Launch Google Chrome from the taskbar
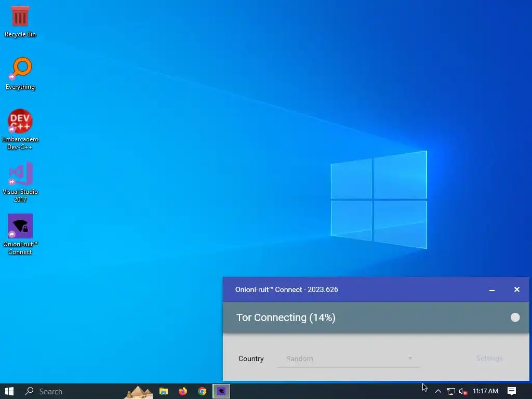 coord(202,391)
